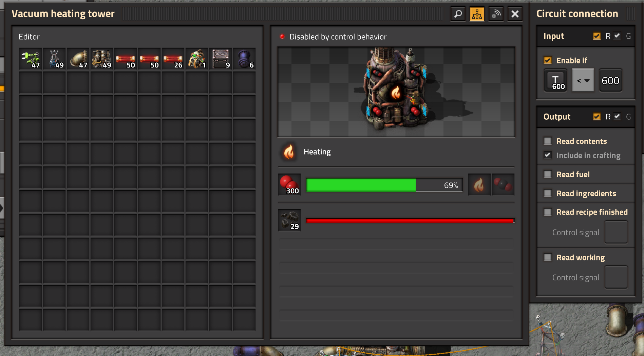Screen dimensions: 644x356
Task: Enable the Read contents checkbox
Action: [x=548, y=141]
